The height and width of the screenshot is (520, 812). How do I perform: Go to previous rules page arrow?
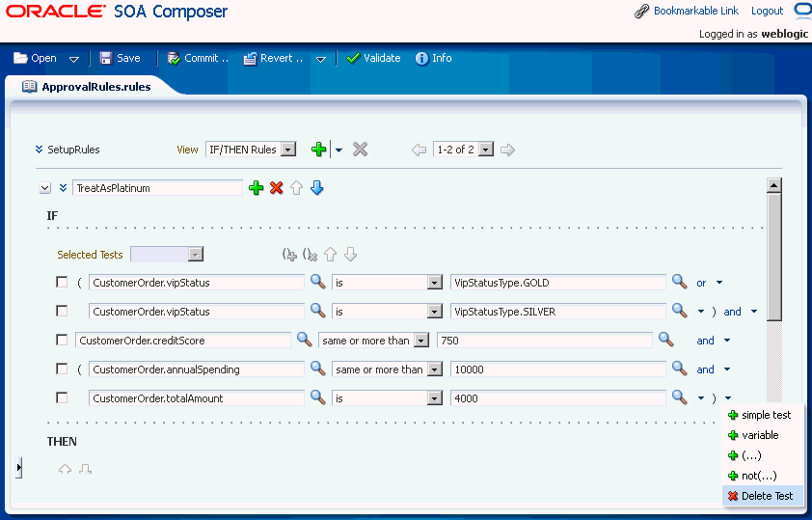(419, 151)
